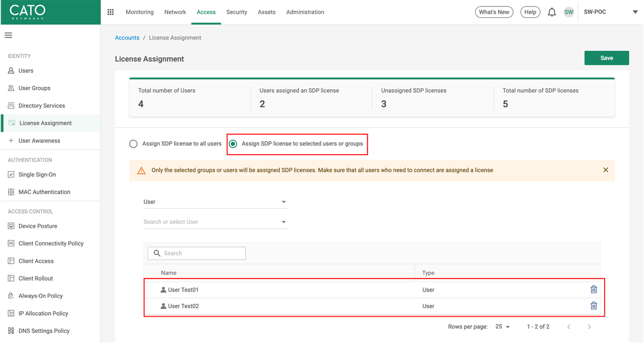Image resolution: width=644 pixels, height=343 pixels.
Task: Click the notifications bell icon
Action: [552, 12]
